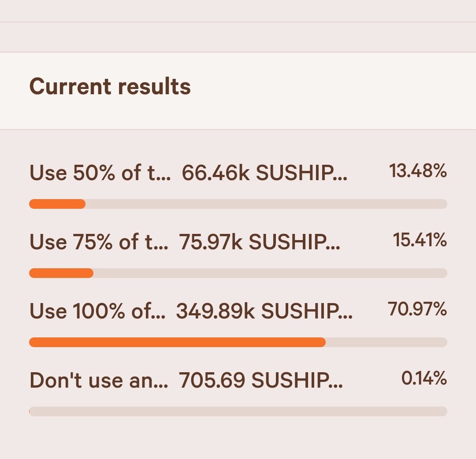Click the 15.41% progress bar

point(238,273)
